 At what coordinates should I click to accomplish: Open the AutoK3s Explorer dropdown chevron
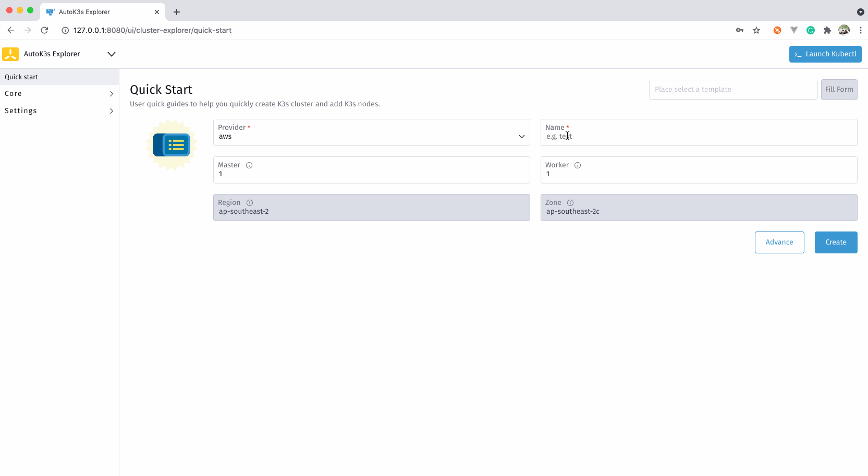pyautogui.click(x=111, y=54)
